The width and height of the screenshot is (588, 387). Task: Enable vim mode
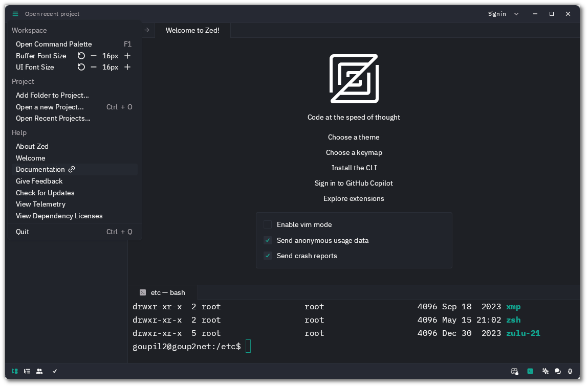[x=267, y=224]
